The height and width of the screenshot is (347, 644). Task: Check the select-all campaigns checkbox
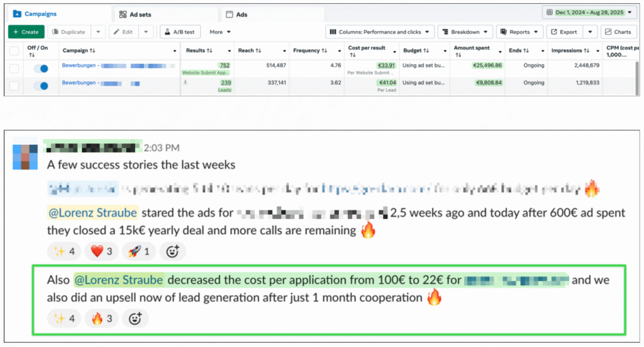pyautogui.click(x=14, y=50)
